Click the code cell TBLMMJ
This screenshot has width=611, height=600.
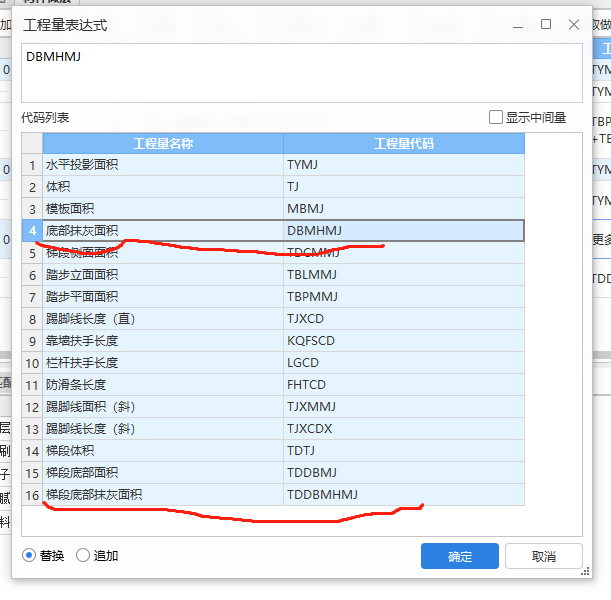(404, 275)
